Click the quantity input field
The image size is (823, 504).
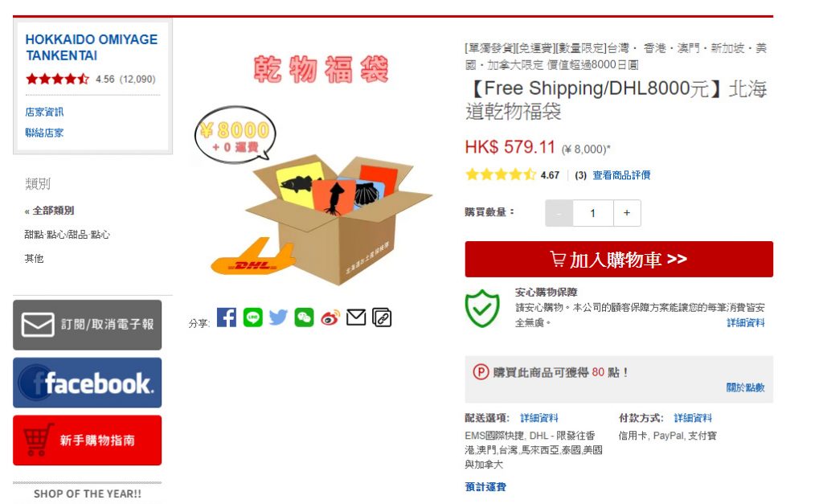pos(592,213)
